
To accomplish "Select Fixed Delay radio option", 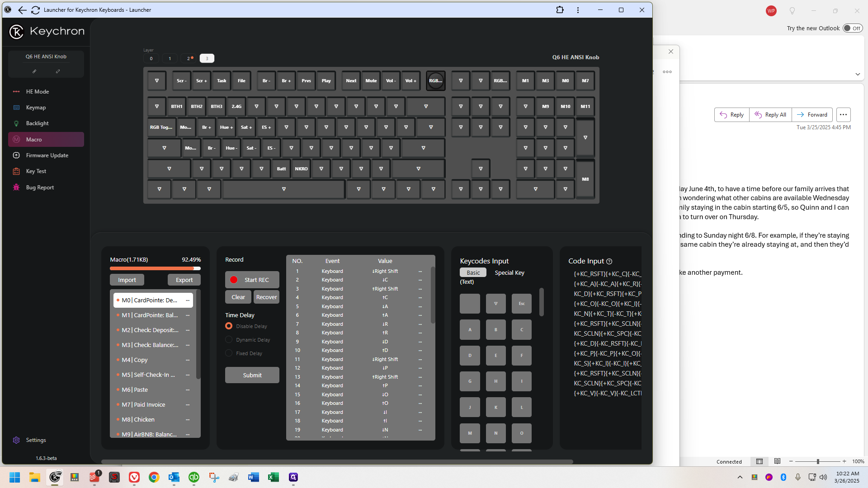I will 229,353.
